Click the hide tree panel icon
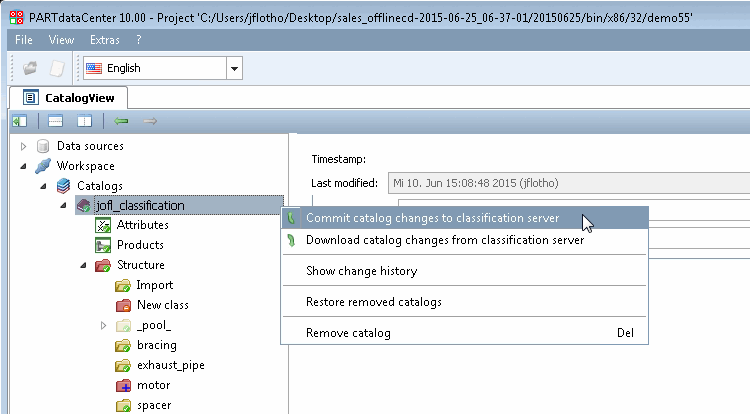Image resolution: width=750 pixels, height=414 pixels. tap(20, 121)
